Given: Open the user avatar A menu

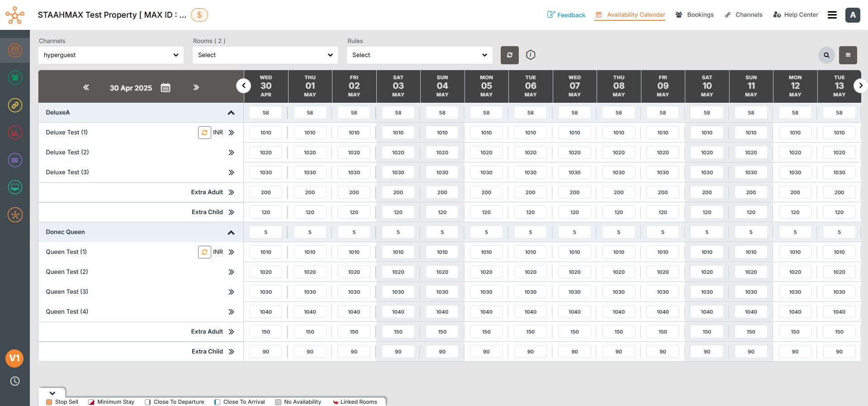Looking at the screenshot, I should coord(853,15).
